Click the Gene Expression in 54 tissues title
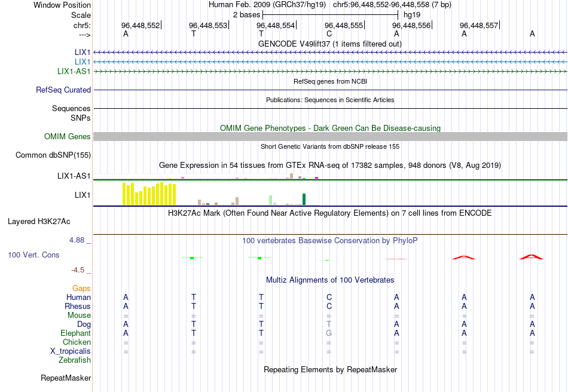 tap(330, 166)
